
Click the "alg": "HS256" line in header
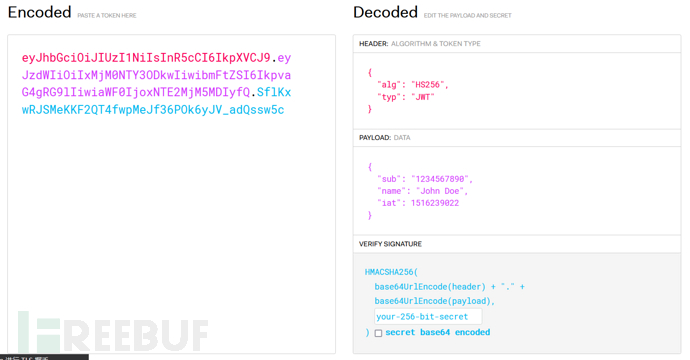click(x=412, y=84)
